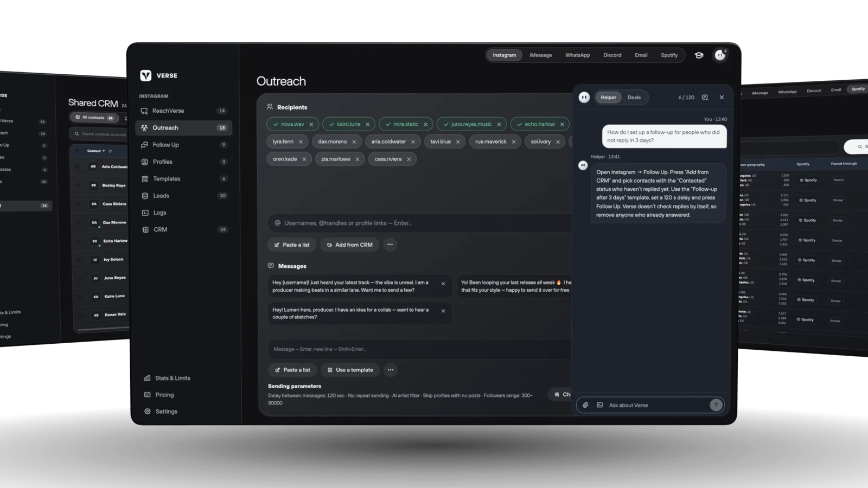This screenshot has height=488, width=868.
Task: Open the graduation cap tutorials icon
Action: pyautogui.click(x=699, y=55)
